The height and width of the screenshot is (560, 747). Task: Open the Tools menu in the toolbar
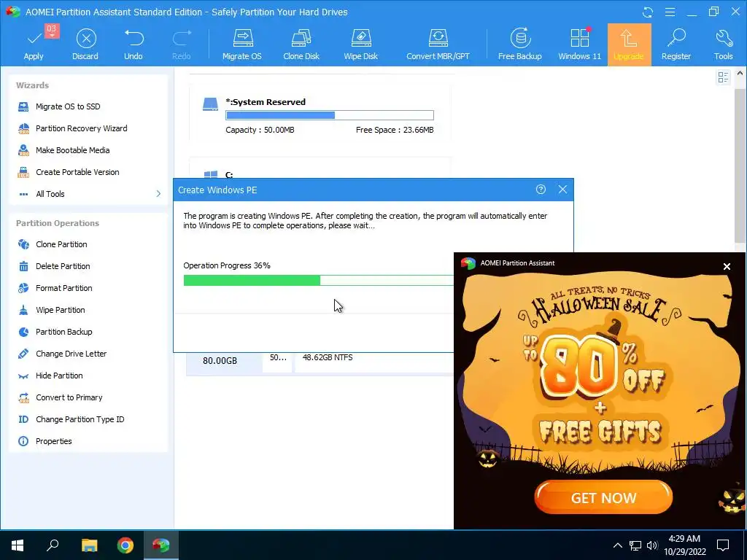tap(723, 44)
